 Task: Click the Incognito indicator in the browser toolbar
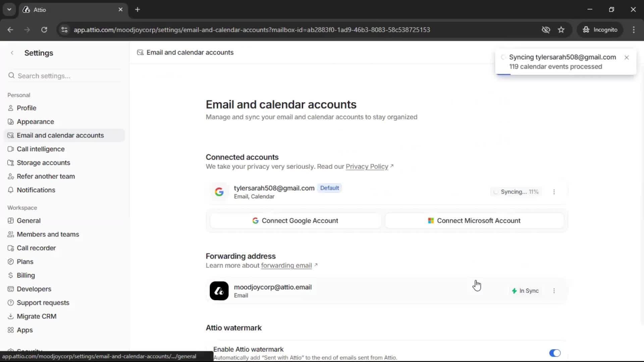(x=600, y=29)
